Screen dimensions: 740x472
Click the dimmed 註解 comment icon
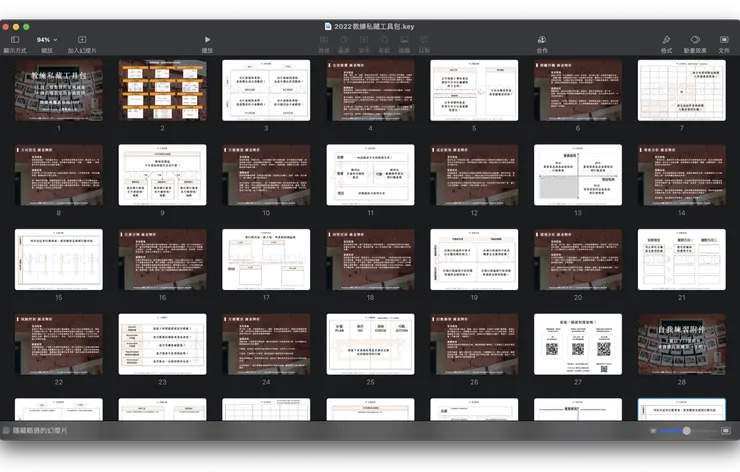(x=424, y=40)
